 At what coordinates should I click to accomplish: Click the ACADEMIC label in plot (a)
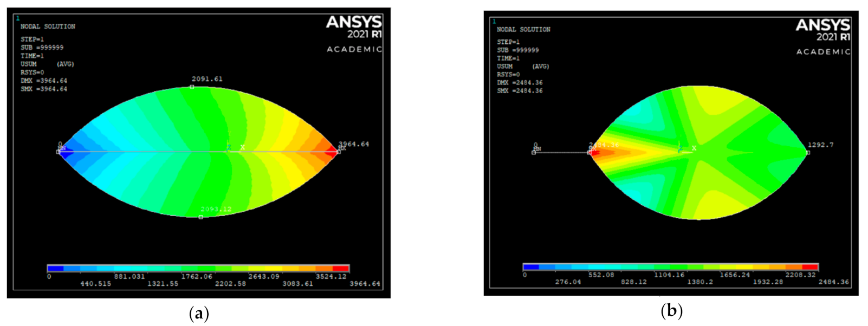(x=354, y=49)
